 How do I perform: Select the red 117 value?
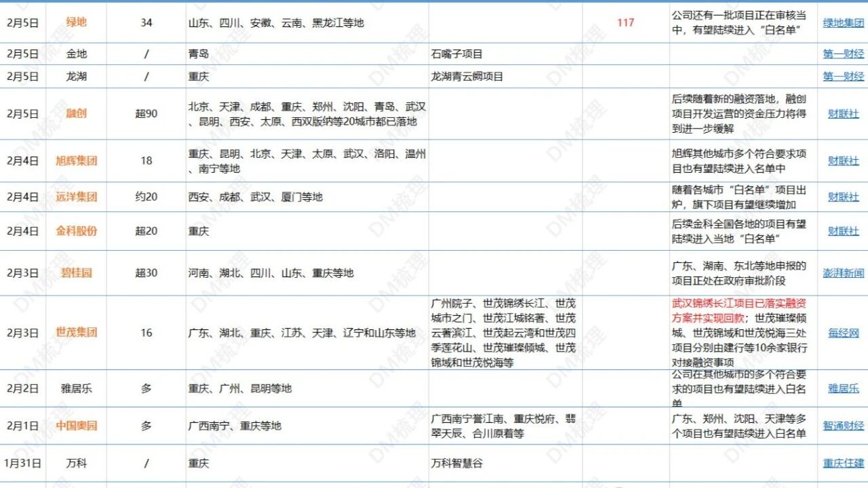pos(625,22)
